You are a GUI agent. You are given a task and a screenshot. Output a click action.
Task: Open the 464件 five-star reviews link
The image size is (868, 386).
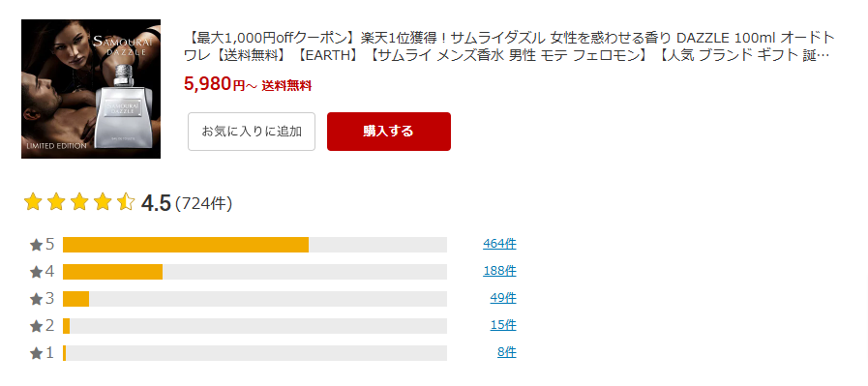pyautogui.click(x=499, y=244)
